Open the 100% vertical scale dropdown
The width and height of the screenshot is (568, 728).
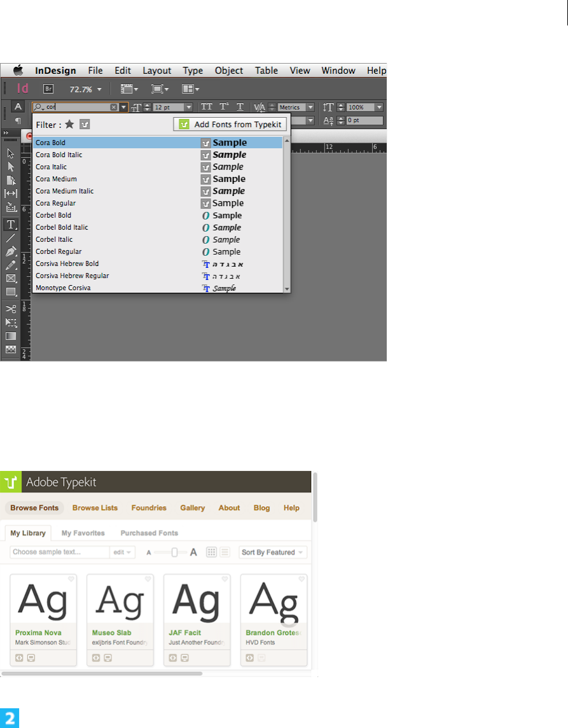point(379,108)
